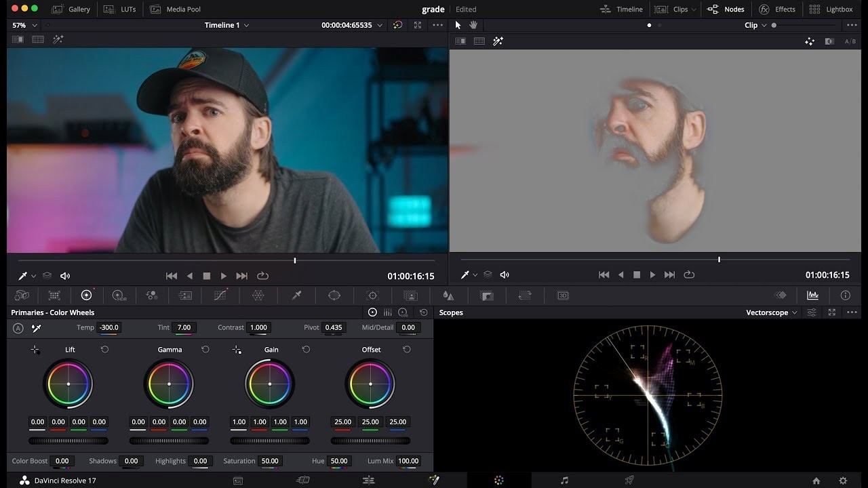Open the Tracker palette icon

pos(372,296)
